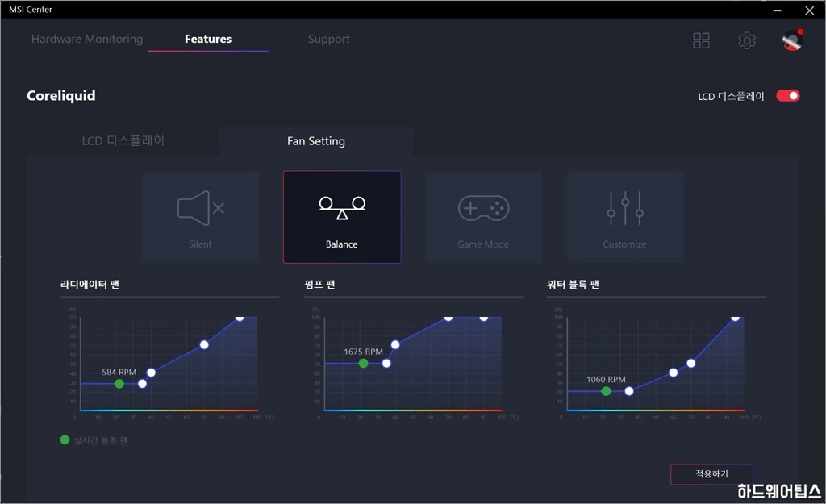Open the Support tab
826x504 pixels.
(329, 39)
